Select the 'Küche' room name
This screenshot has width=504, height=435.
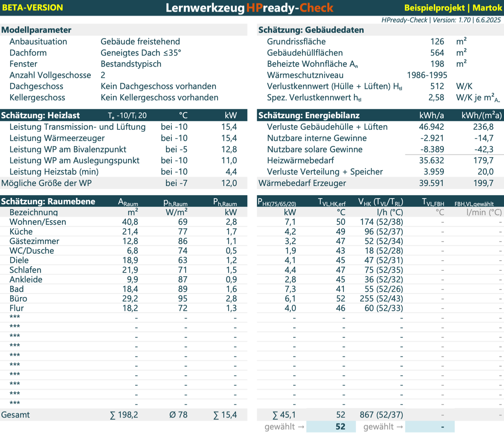[x=21, y=232]
